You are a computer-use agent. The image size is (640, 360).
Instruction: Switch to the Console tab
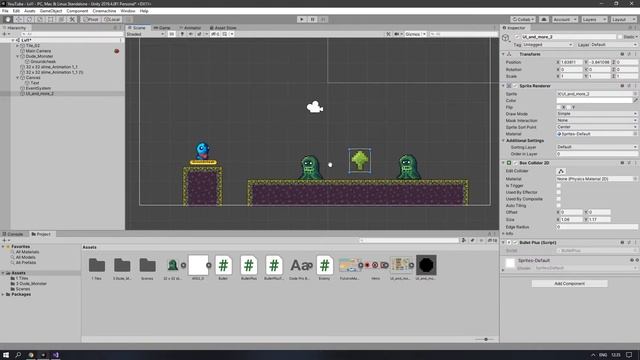click(13, 234)
